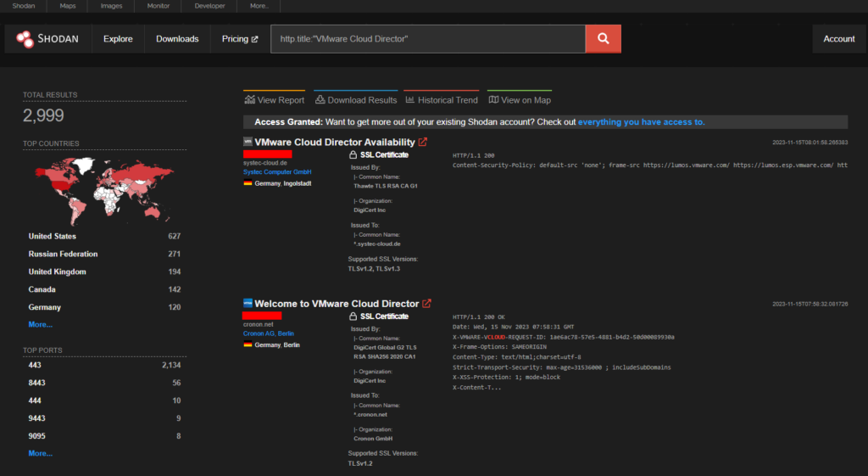The height and width of the screenshot is (476, 868).
Task: Click lock icon of systec-cloud.de SSL Certificate
Action: coord(353,154)
